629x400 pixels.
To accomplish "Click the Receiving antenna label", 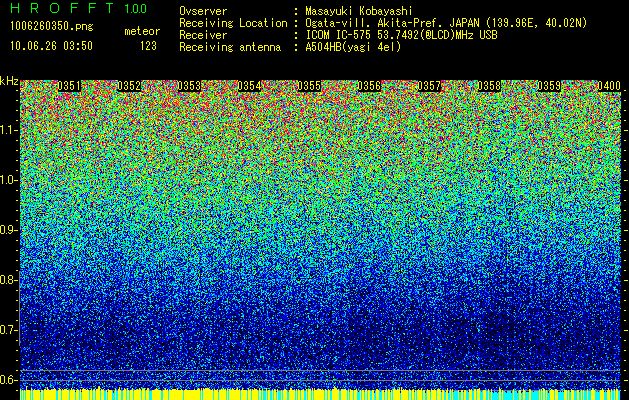I will click(230, 47).
